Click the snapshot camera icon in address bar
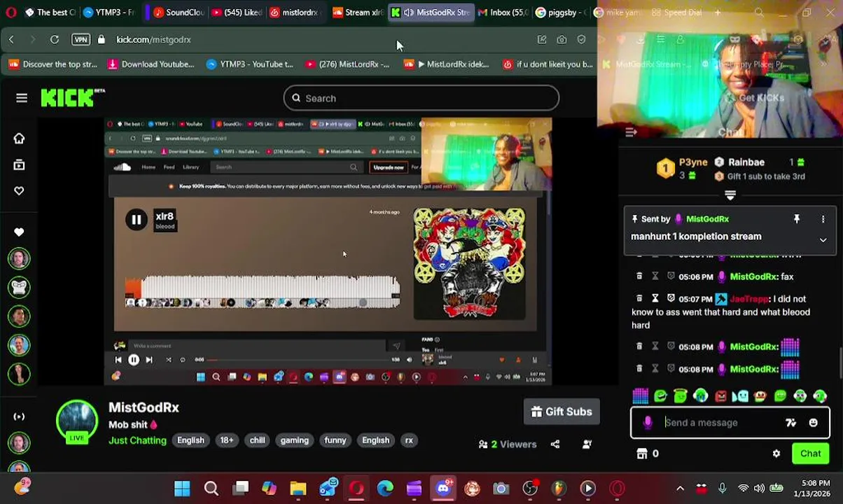 coord(562,40)
